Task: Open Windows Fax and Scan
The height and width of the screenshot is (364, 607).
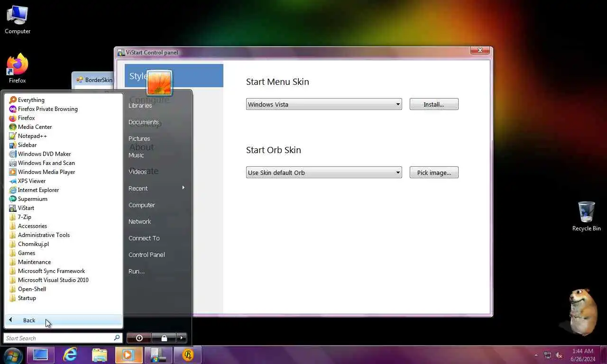Action: [42, 163]
